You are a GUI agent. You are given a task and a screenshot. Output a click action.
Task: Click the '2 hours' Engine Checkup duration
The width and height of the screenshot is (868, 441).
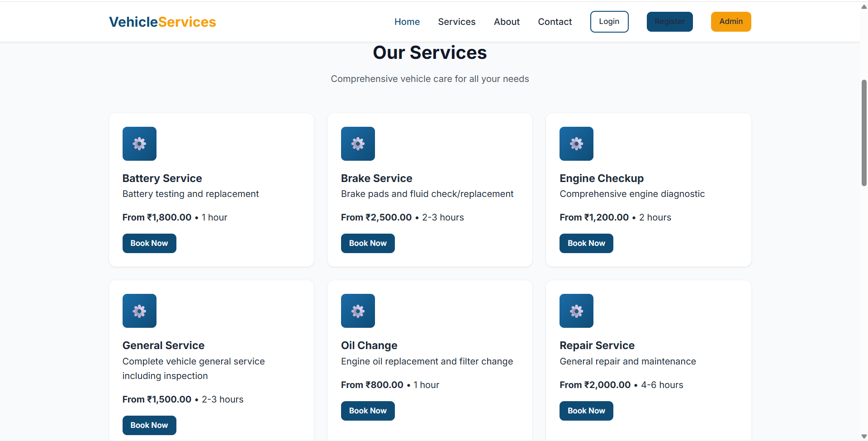[x=655, y=217]
